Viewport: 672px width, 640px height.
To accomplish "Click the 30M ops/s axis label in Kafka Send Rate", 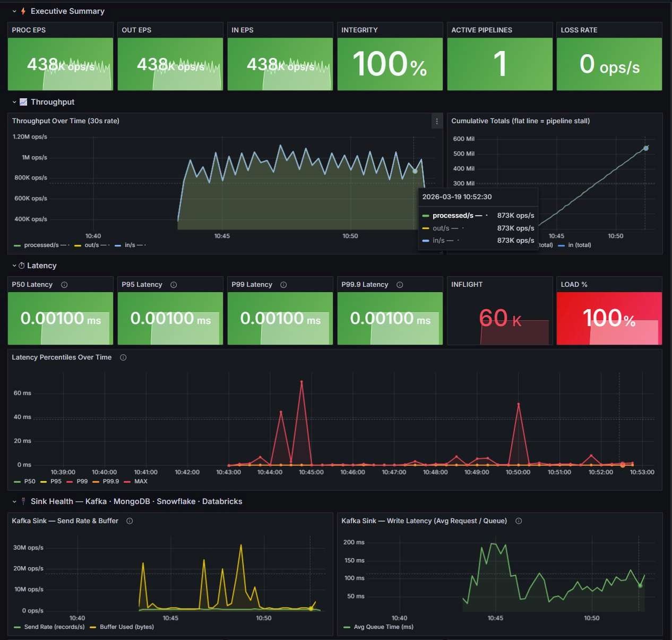I will (29, 548).
